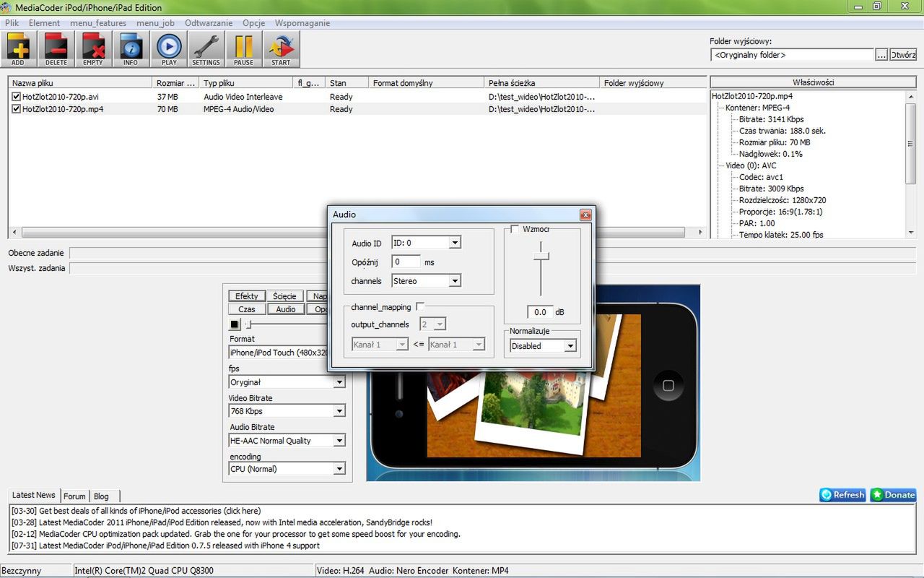Click the preview seek slider handle
The image size is (924, 578).
[248, 324]
